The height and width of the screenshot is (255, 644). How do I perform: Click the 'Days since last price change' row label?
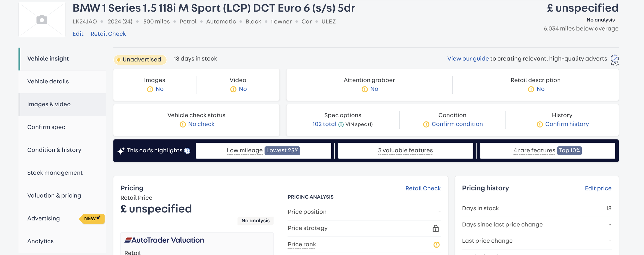[502, 225]
